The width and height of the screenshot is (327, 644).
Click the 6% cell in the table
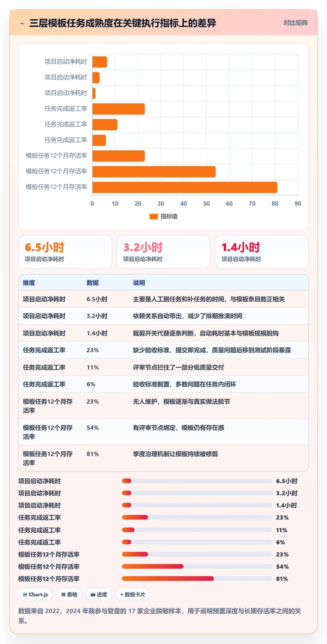point(91,384)
